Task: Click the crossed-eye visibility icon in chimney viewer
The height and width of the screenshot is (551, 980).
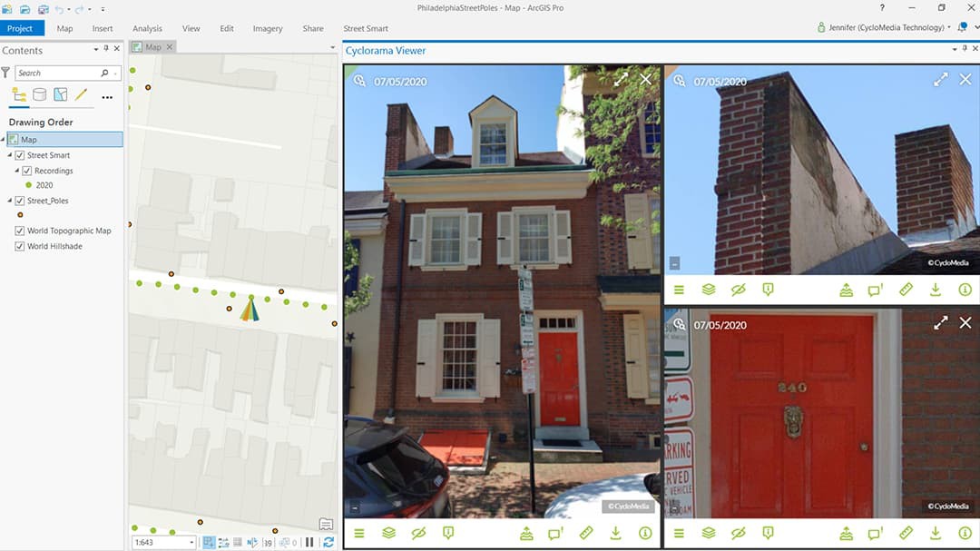Action: [738, 290]
